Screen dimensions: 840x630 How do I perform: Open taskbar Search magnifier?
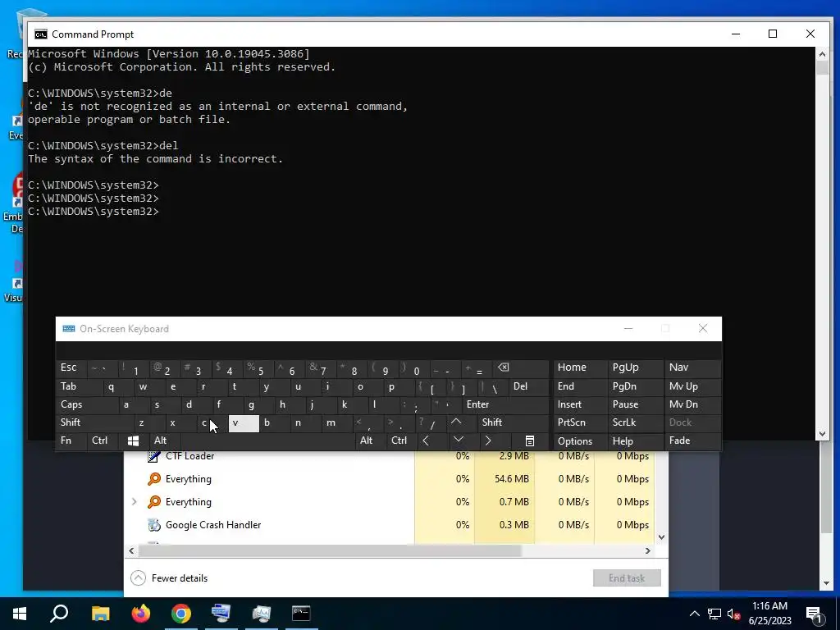click(x=59, y=614)
